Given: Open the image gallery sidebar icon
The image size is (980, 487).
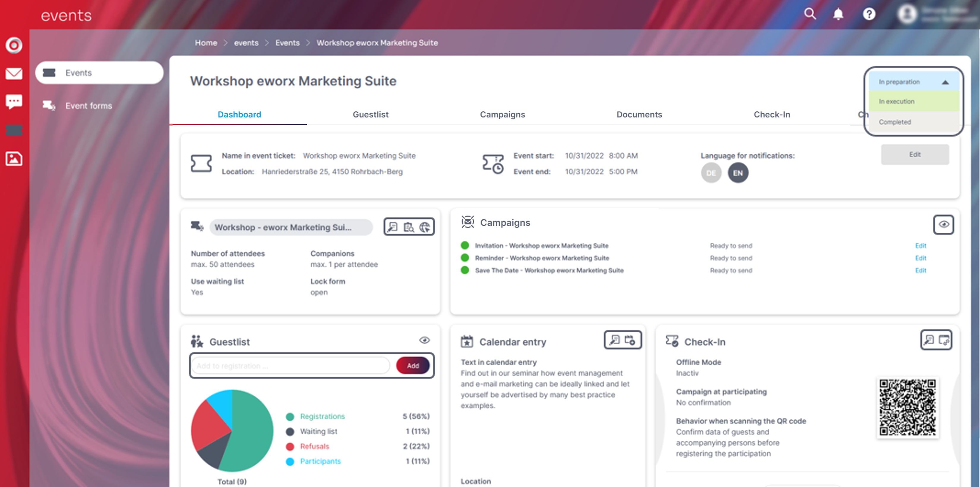Looking at the screenshot, I should point(14,158).
